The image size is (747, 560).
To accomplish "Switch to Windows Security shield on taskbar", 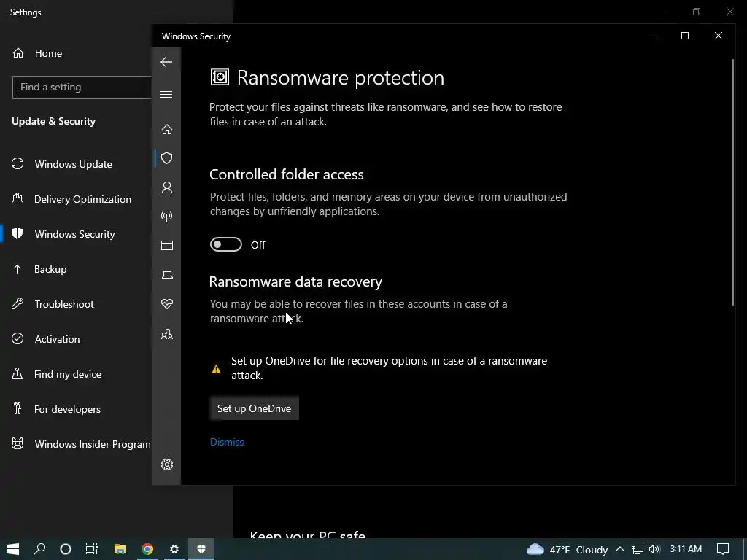I will tap(201, 549).
